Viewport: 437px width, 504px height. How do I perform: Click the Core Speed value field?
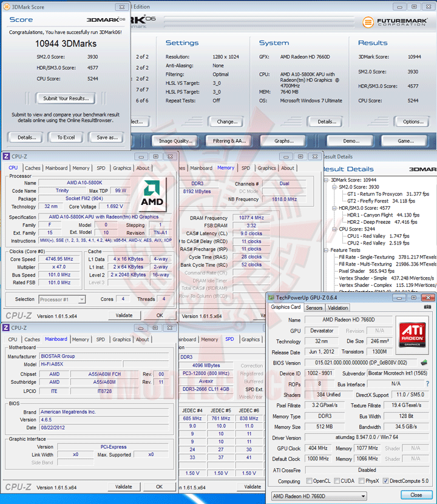tap(59, 259)
